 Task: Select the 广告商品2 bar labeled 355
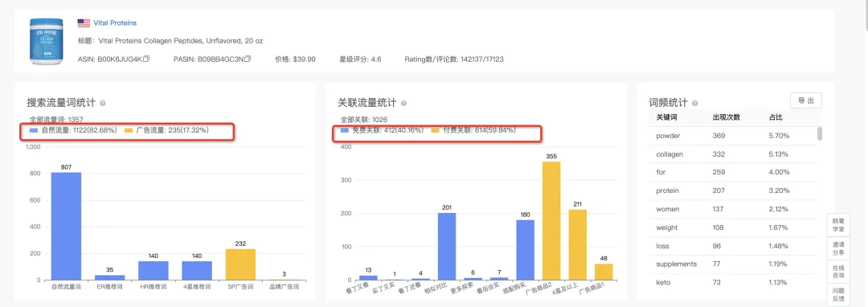[551, 221]
